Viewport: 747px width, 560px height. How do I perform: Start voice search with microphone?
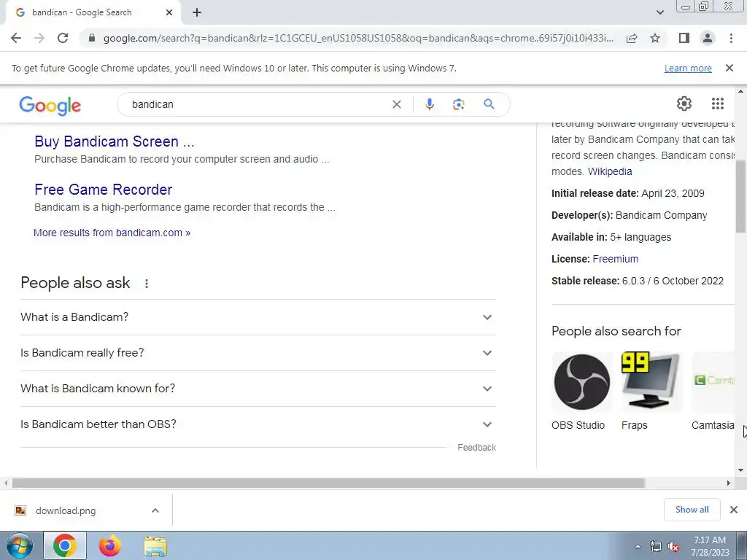click(429, 104)
